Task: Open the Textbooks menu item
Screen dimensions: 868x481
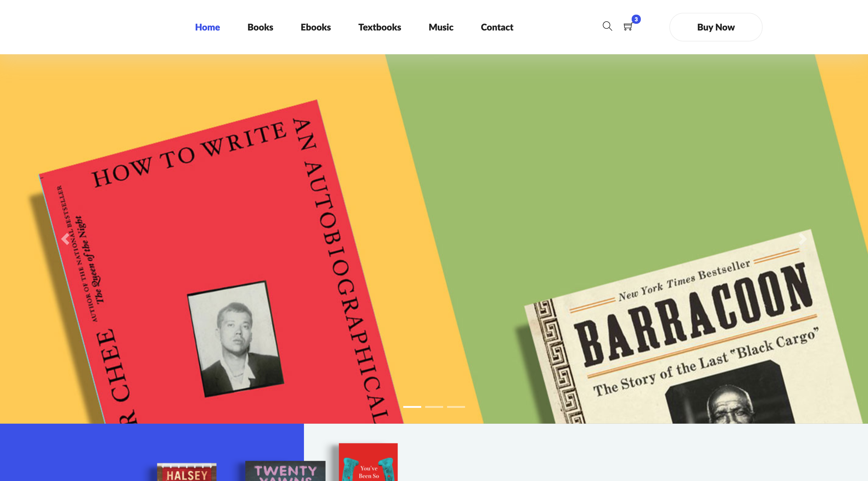Action: (379, 27)
